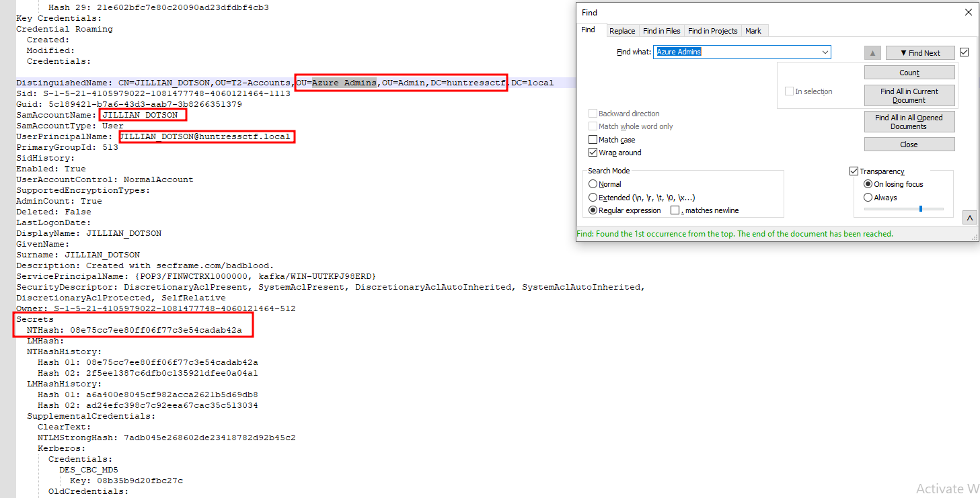The height and width of the screenshot is (498, 980).
Task: Click the NTHash value line
Action: 135,330
